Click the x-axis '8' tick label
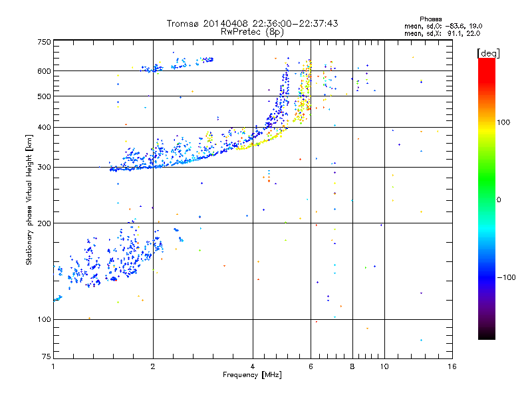 pyautogui.click(x=352, y=366)
